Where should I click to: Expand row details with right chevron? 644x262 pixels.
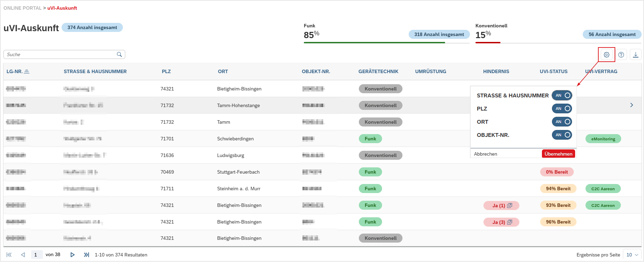coord(632,105)
